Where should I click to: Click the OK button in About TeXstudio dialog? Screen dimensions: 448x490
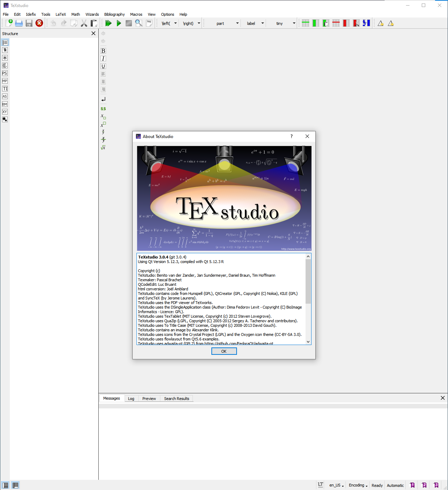click(x=224, y=351)
